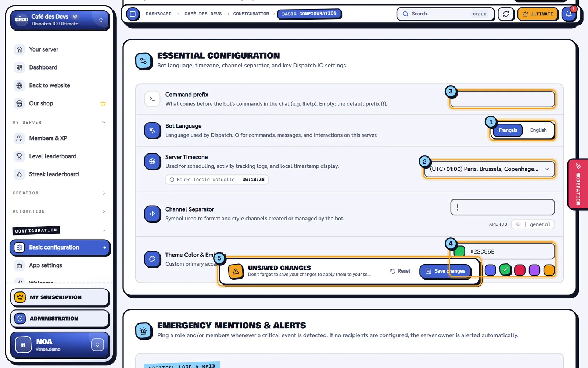Viewport: 588px width, 368px height.
Task: Click the Channel Separator icon
Action: click(152, 214)
